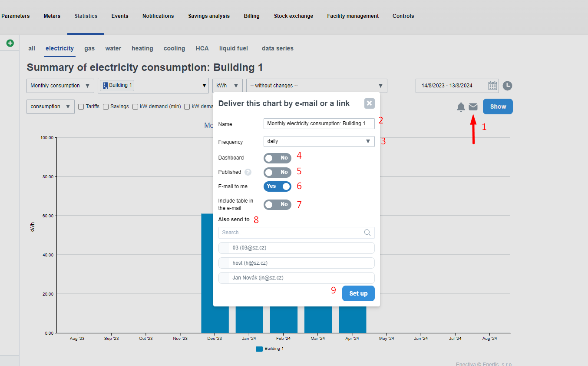This screenshot has width=588, height=366.
Task: Click the Published help question mark icon
Action: click(248, 172)
